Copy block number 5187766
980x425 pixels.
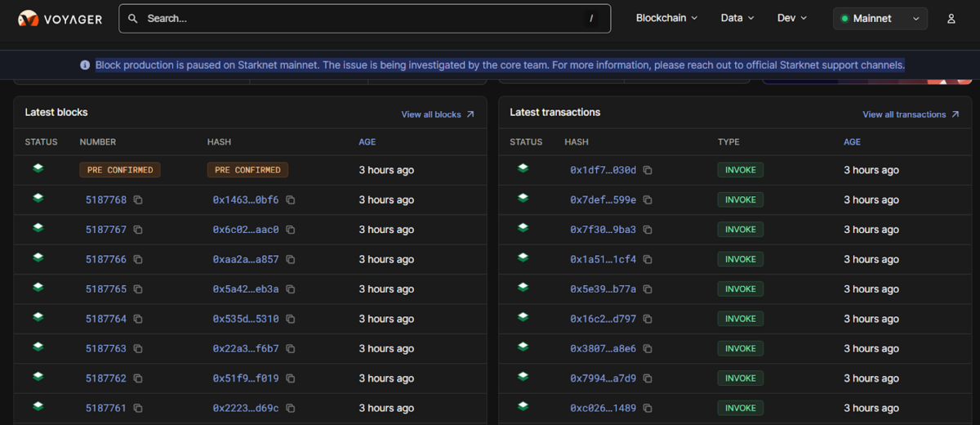[x=138, y=259]
